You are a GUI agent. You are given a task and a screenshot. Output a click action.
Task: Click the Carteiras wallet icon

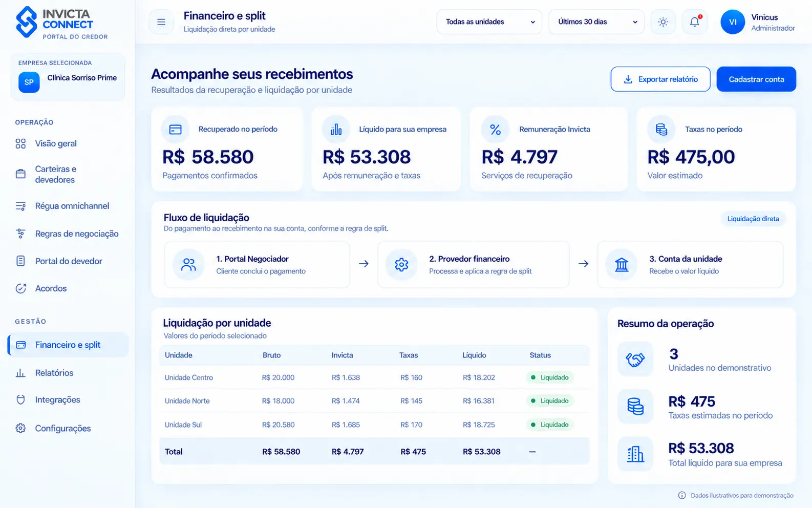click(20, 174)
